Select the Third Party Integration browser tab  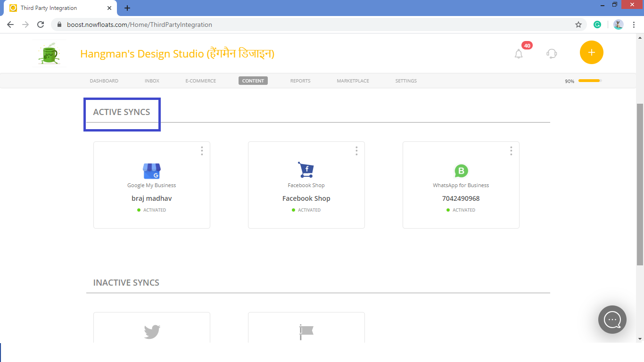[60, 8]
